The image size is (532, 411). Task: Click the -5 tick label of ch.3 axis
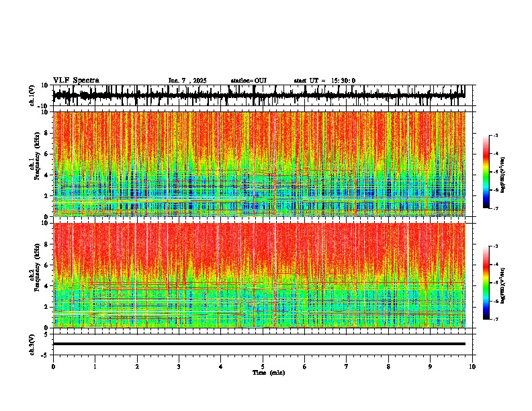45,355
